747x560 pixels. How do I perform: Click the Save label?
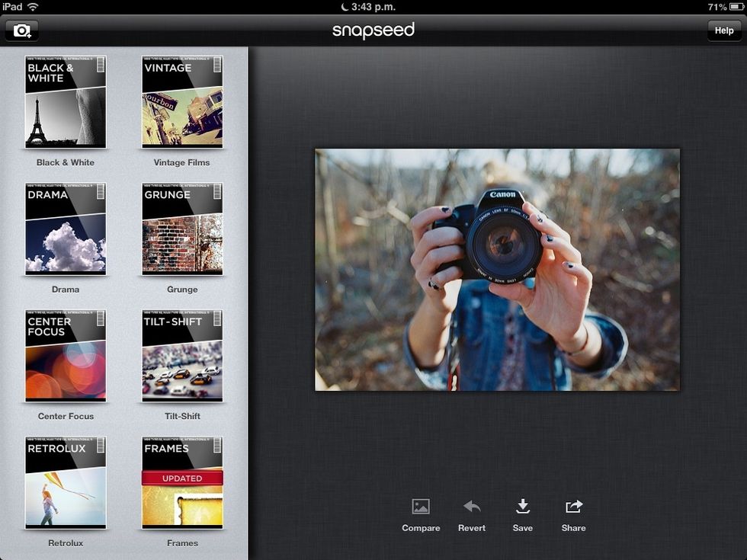(x=523, y=528)
